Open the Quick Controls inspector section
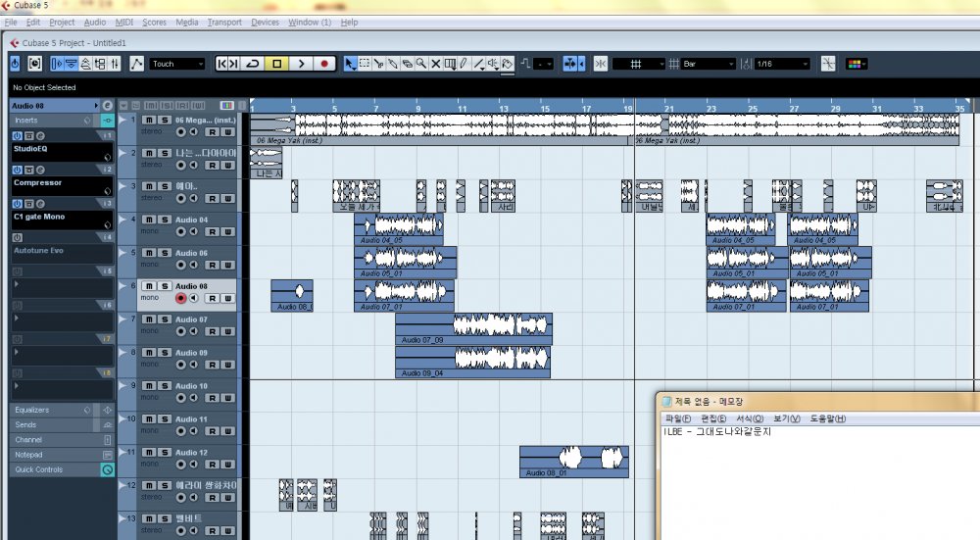 pos(62,470)
